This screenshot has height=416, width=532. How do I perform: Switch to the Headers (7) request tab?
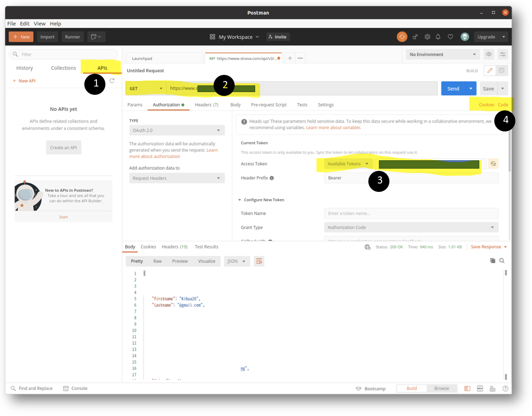pyautogui.click(x=206, y=104)
